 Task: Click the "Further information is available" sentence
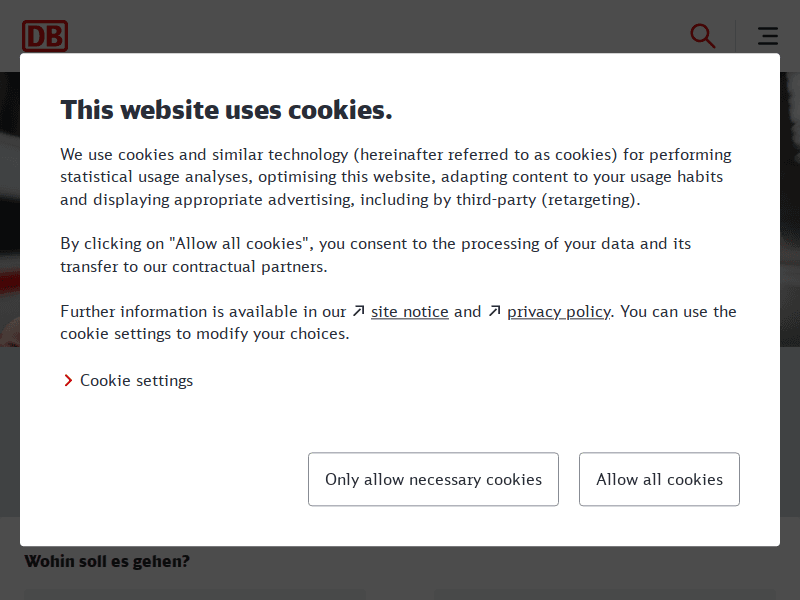[200, 312]
